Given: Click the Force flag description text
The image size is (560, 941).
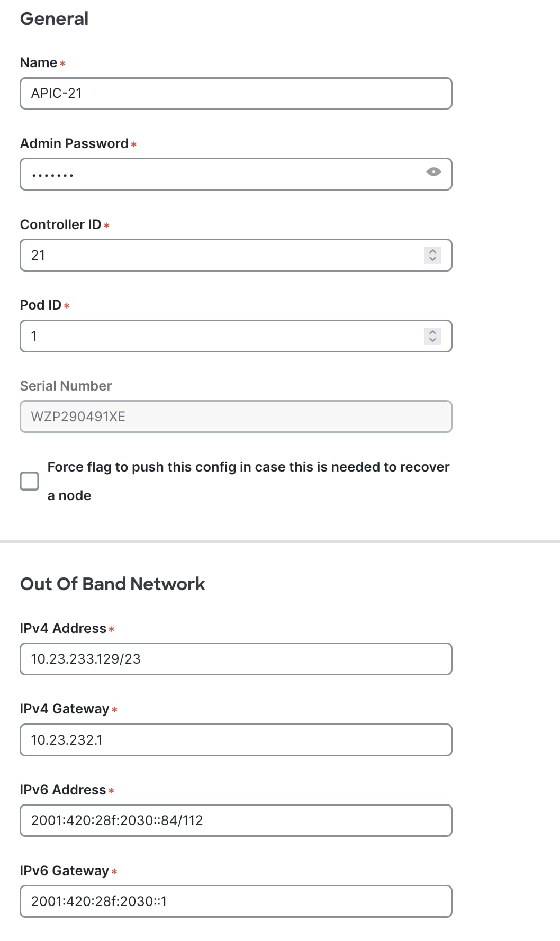Looking at the screenshot, I should (x=248, y=467).
